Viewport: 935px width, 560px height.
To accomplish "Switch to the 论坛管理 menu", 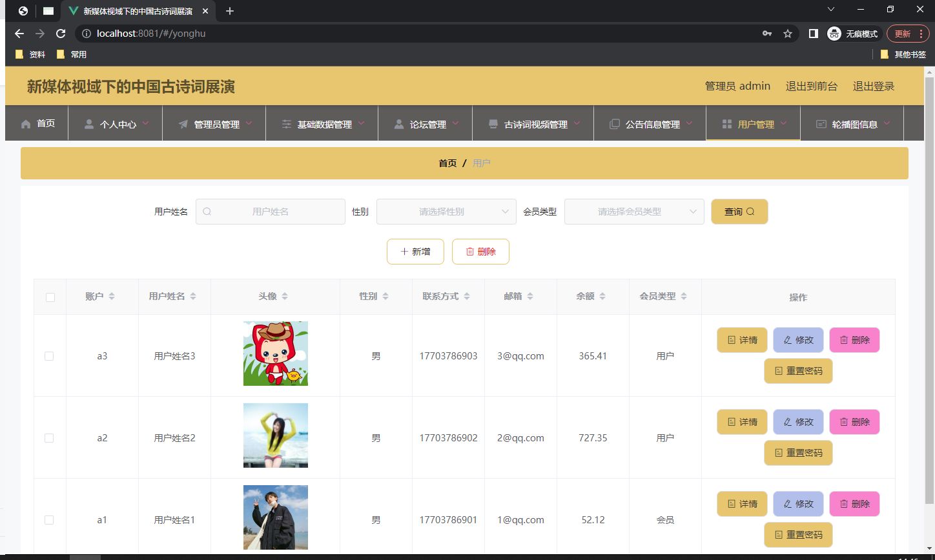I will (x=425, y=123).
